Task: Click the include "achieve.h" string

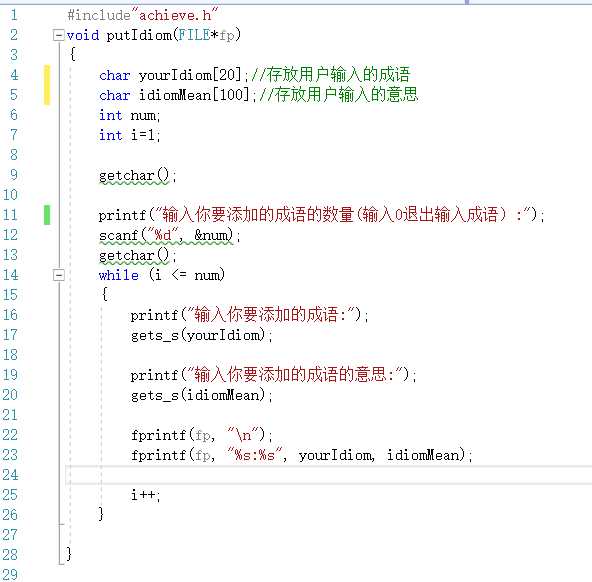Action: pyautogui.click(x=175, y=15)
